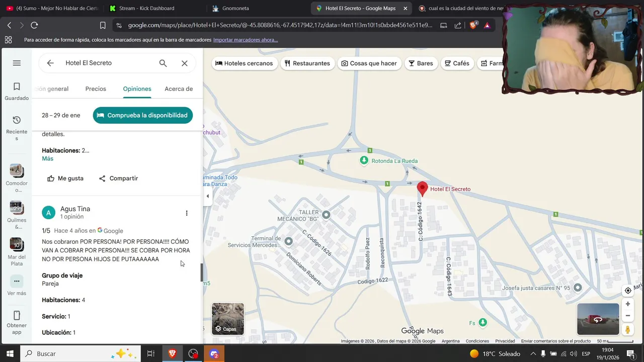Click the Hotel El Secreto red map pin
The image size is (644, 362).
tap(423, 189)
